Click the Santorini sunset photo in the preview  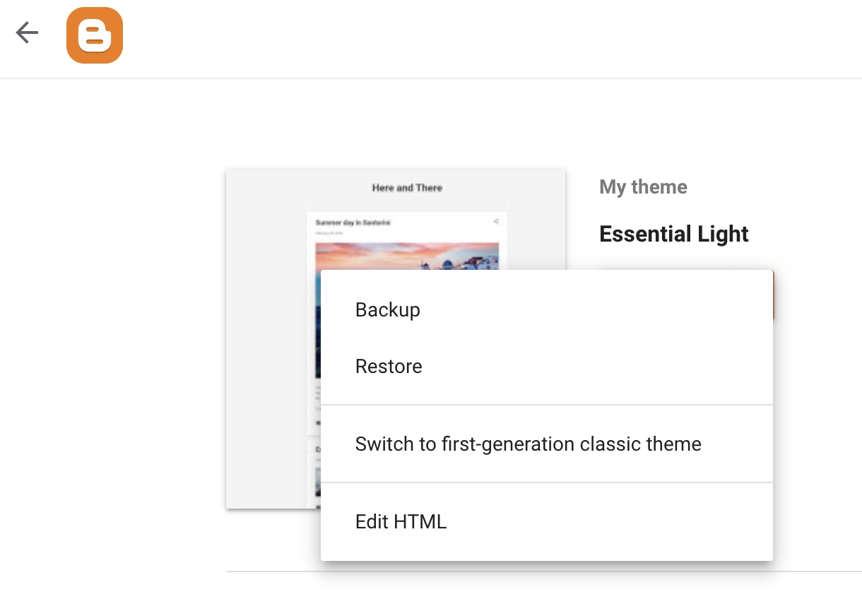407,256
